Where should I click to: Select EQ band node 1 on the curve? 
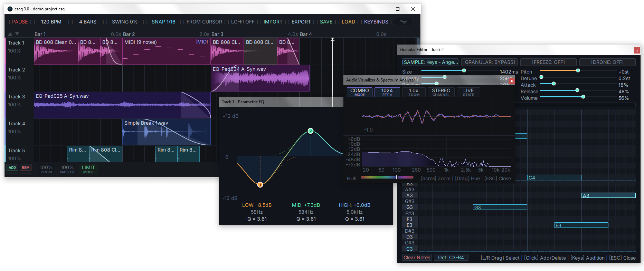click(260, 185)
